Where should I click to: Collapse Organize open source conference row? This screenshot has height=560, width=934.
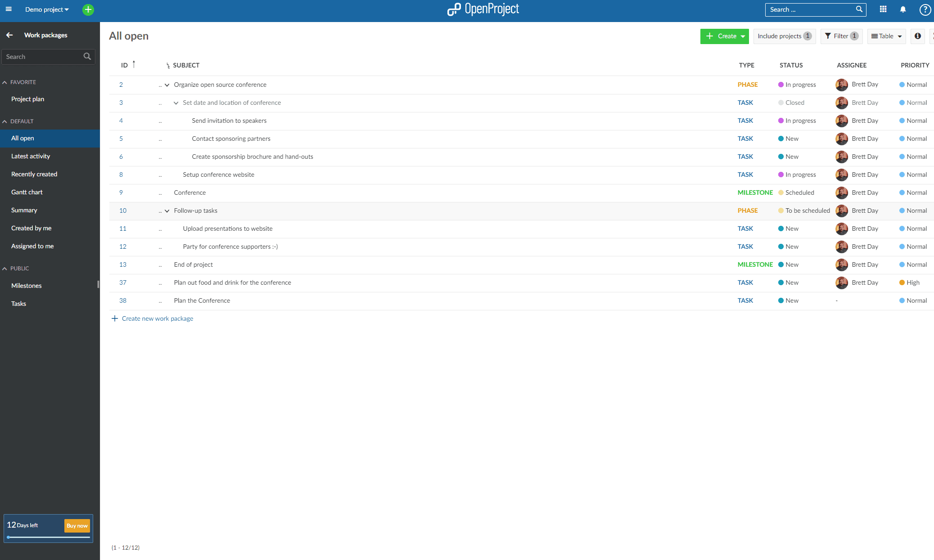167,85
